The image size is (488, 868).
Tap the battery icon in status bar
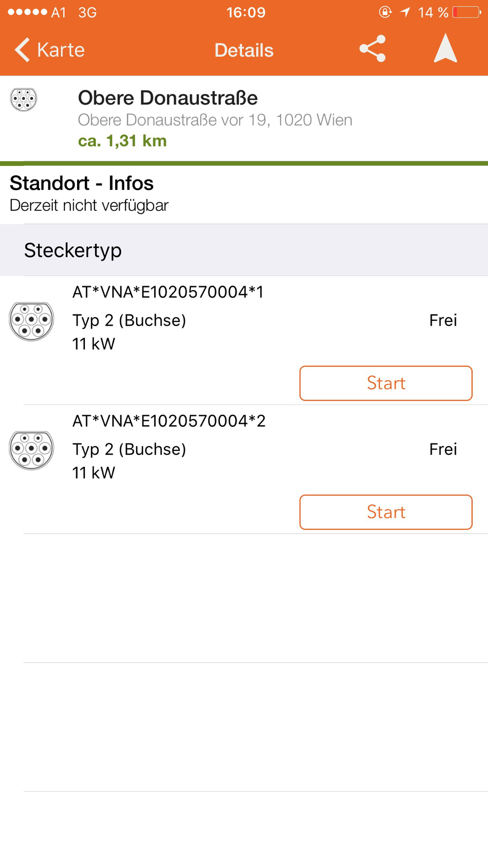466,12
